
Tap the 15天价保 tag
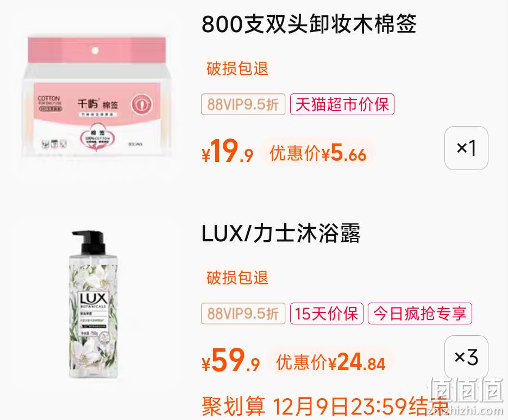point(327,314)
